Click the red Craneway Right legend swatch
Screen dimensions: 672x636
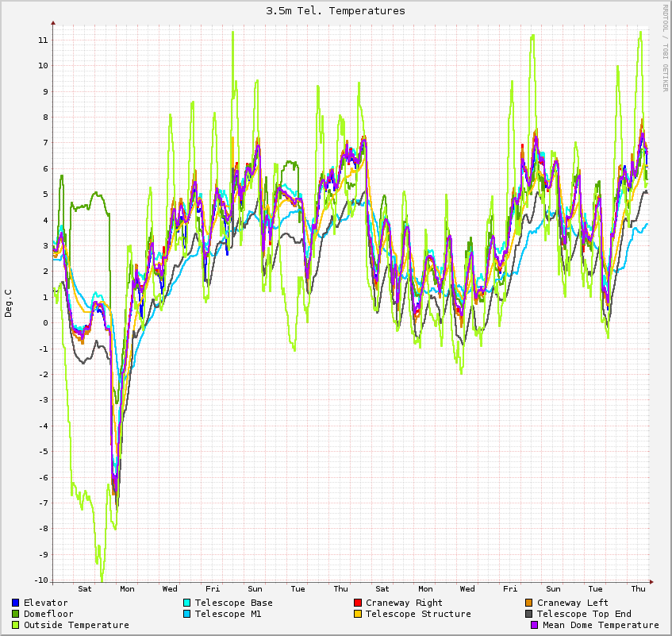[x=358, y=603]
